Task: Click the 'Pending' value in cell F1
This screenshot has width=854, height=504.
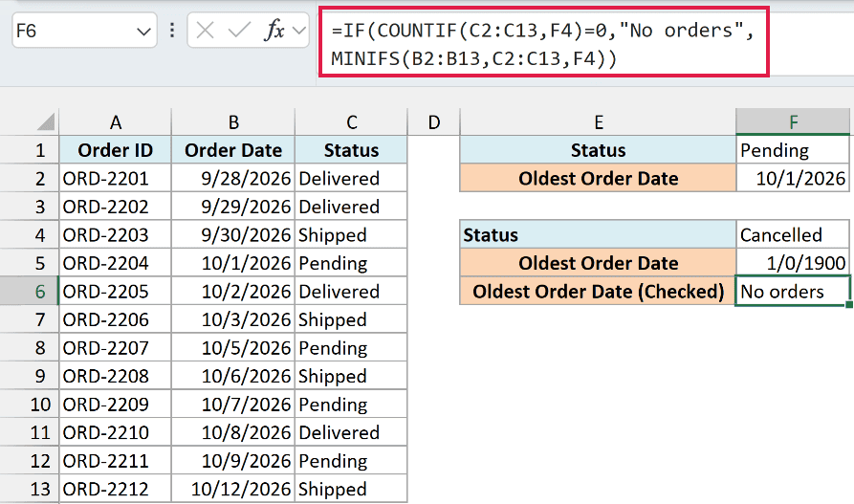Action: click(x=793, y=150)
